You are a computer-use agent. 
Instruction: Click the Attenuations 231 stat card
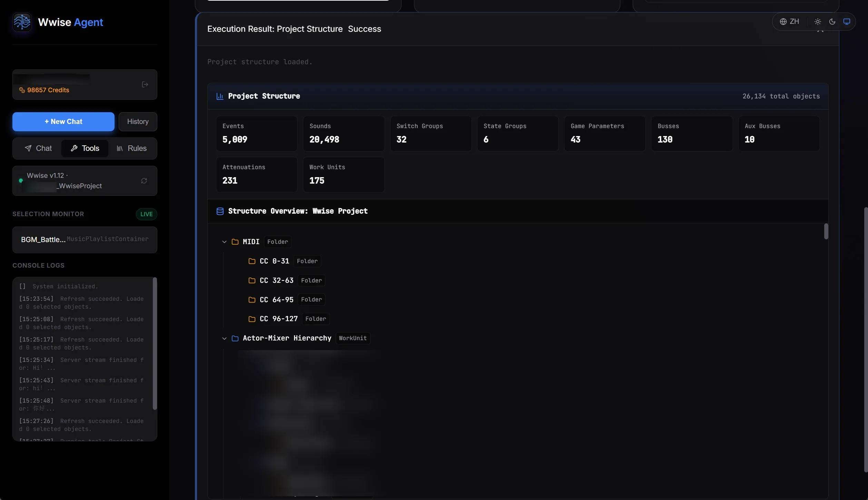[x=257, y=175]
